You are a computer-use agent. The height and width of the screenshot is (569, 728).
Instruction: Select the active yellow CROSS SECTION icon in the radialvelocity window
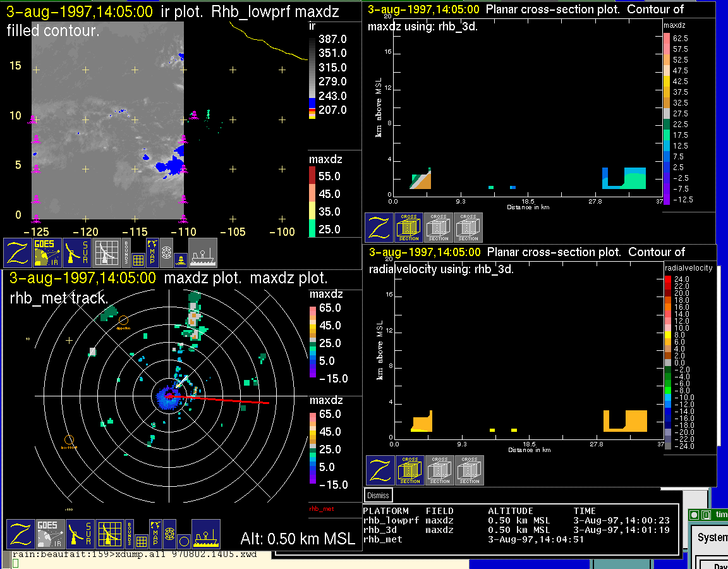point(410,470)
